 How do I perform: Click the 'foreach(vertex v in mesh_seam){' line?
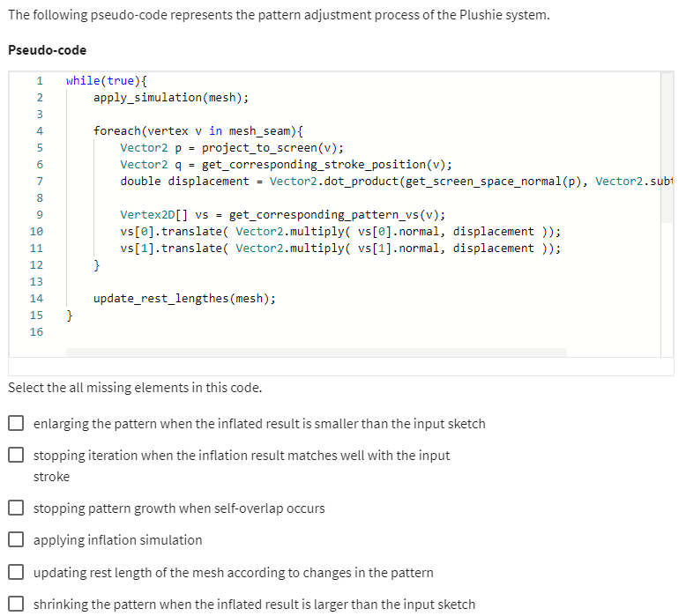(x=198, y=131)
